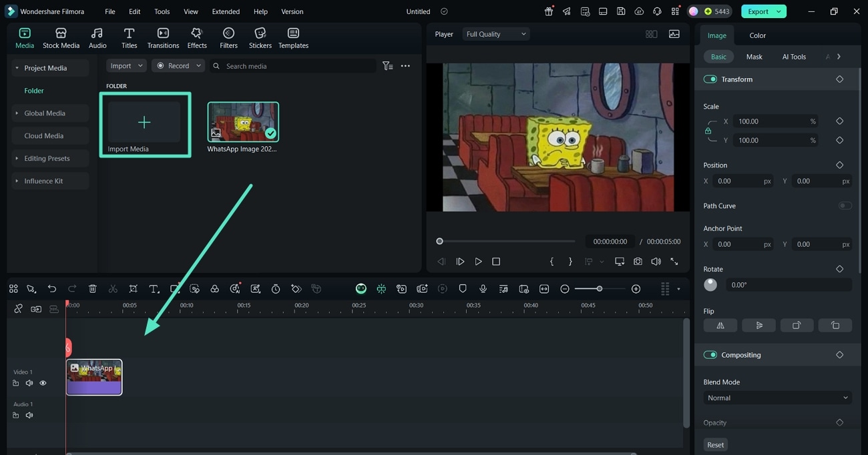Open the Titles panel
Screen dimensions: 868x455
(x=129, y=38)
